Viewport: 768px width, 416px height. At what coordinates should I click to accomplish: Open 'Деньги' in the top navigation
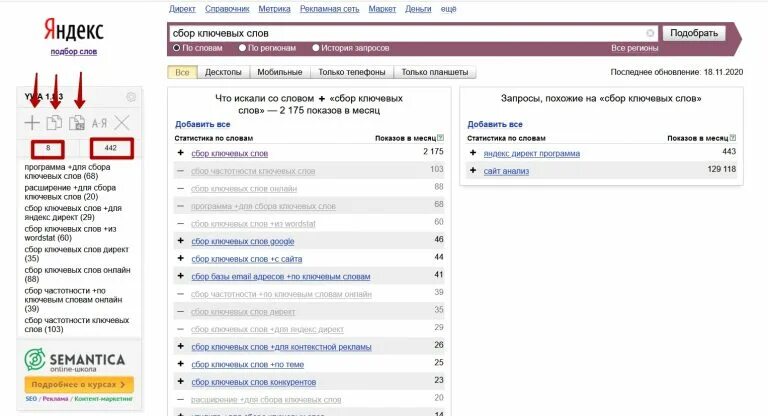418,9
